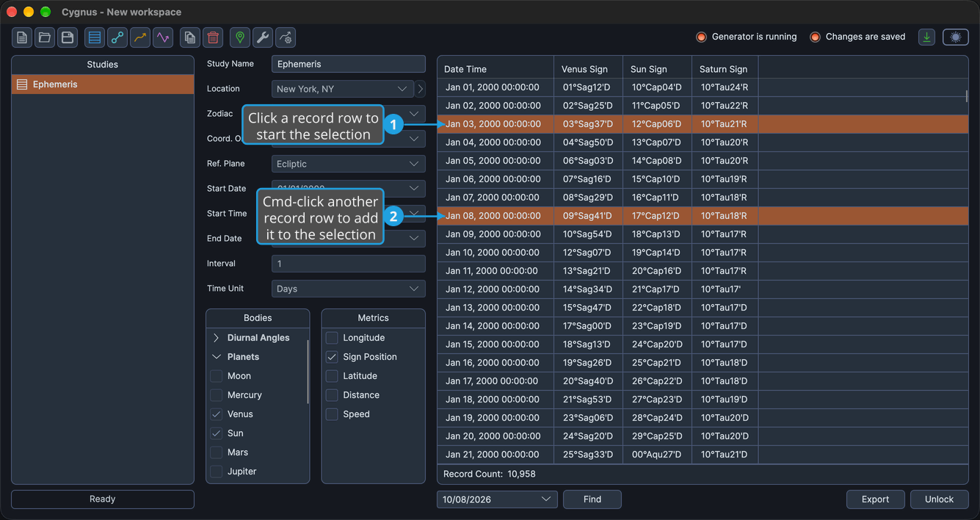Viewport: 980px width, 520px height.
Task: Open a workspace with the folder icon
Action: pyautogui.click(x=45, y=37)
